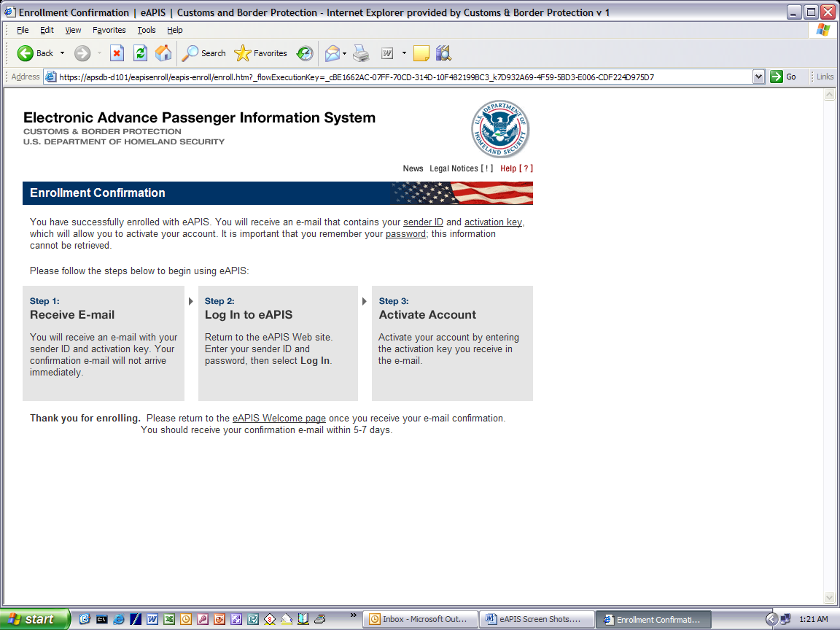Image resolution: width=840 pixels, height=630 pixels.
Task: Launch Publisher from quick launch
Action: tap(253, 619)
